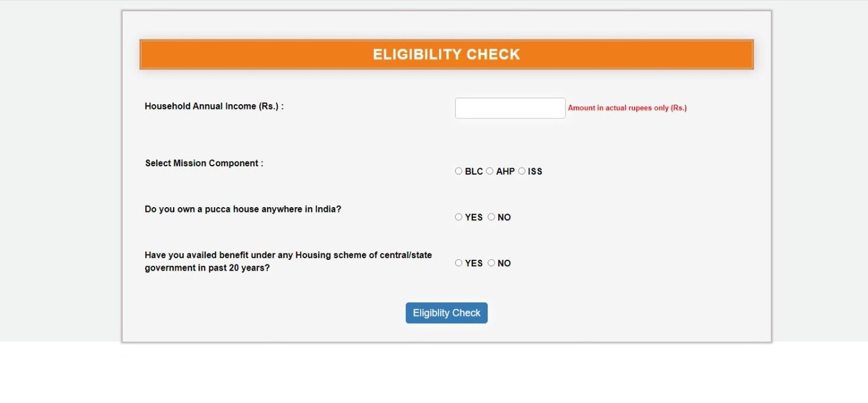Click the red rupees amount hint text
The image size is (868, 403).
627,107
